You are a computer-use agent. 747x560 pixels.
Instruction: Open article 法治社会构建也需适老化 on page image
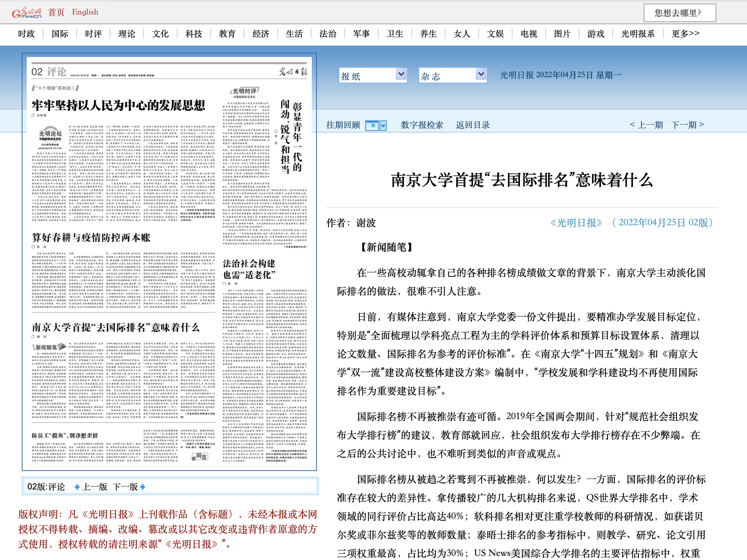tap(249, 269)
